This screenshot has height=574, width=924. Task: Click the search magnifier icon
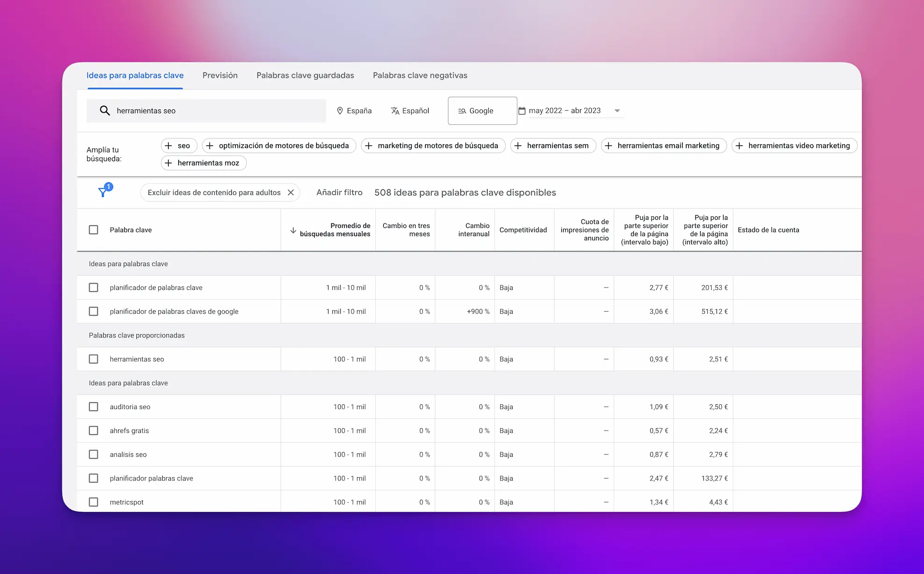tap(104, 110)
